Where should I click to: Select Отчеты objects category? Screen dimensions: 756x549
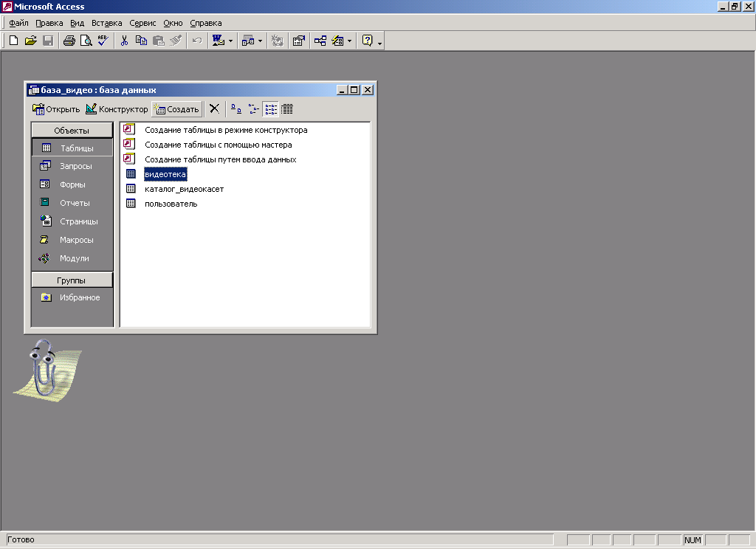point(72,203)
